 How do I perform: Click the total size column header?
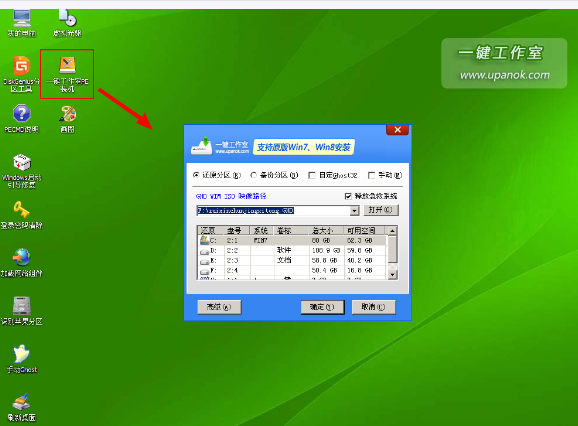click(x=327, y=231)
